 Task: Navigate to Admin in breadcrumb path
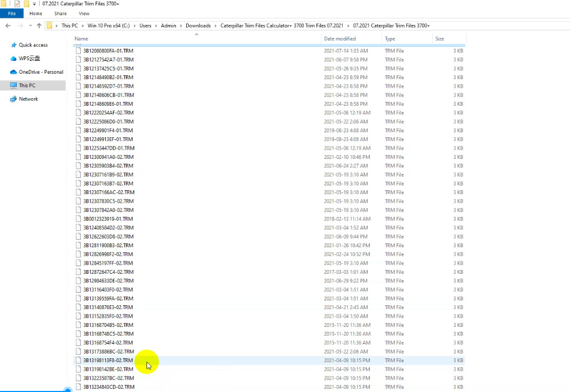[x=168, y=26]
